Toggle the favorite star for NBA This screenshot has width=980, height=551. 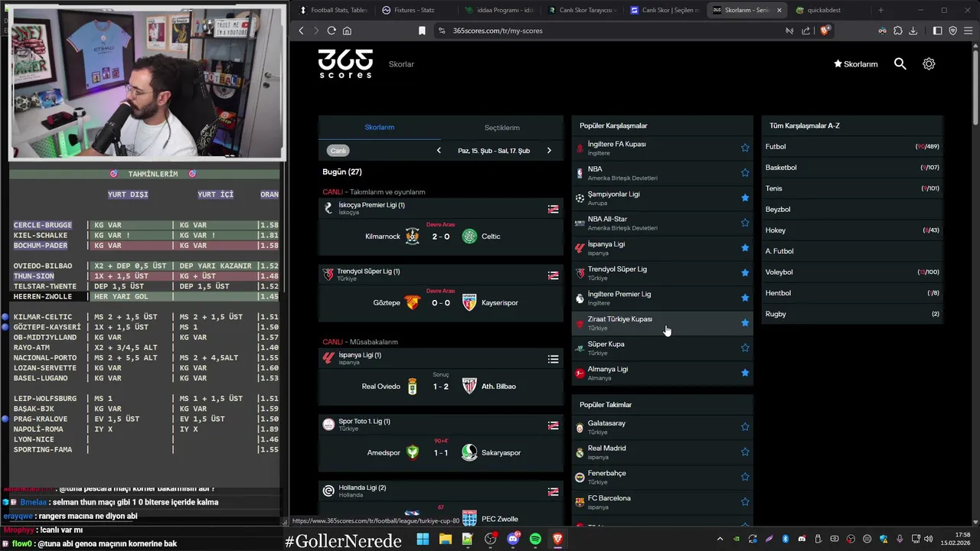pyautogui.click(x=745, y=173)
